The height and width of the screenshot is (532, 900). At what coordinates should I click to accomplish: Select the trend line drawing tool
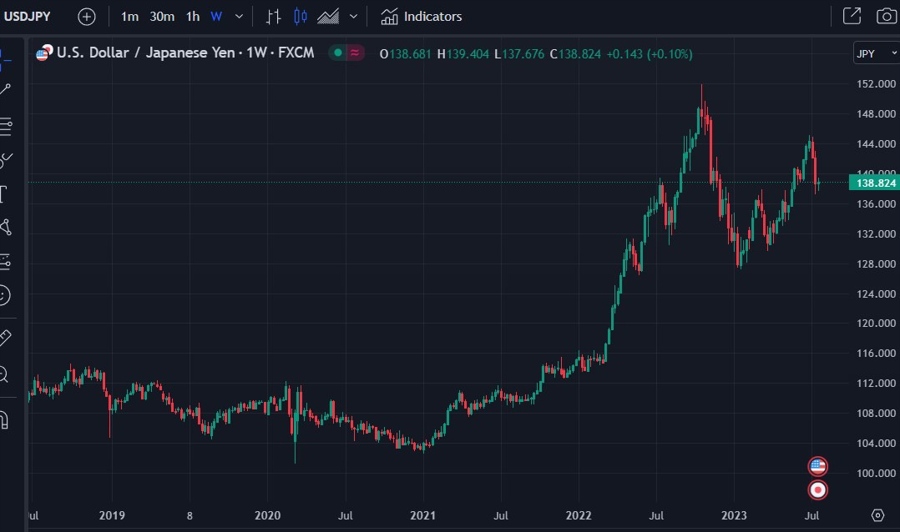coord(5,89)
